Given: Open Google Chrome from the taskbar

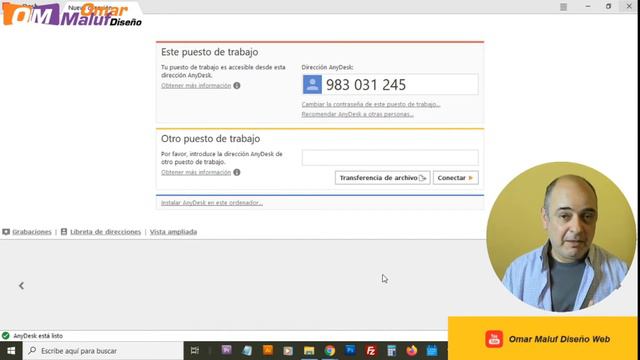Looking at the screenshot, I should click(330, 351).
